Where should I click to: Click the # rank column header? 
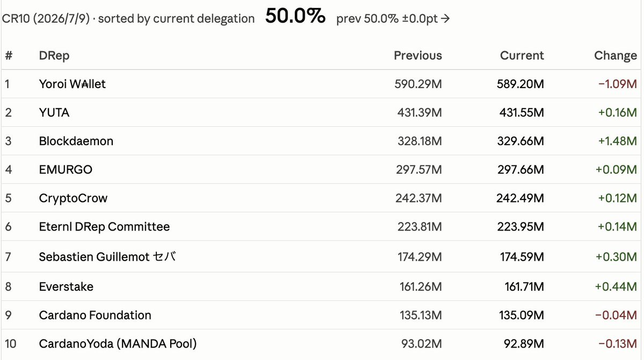[x=9, y=55]
